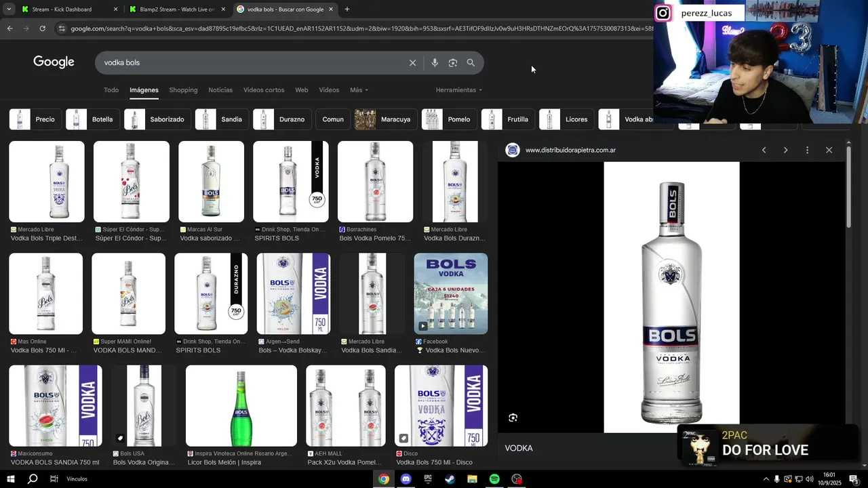This screenshot has width=868, height=488.
Task: Go back with the browser back arrow
Action: click(x=9, y=28)
